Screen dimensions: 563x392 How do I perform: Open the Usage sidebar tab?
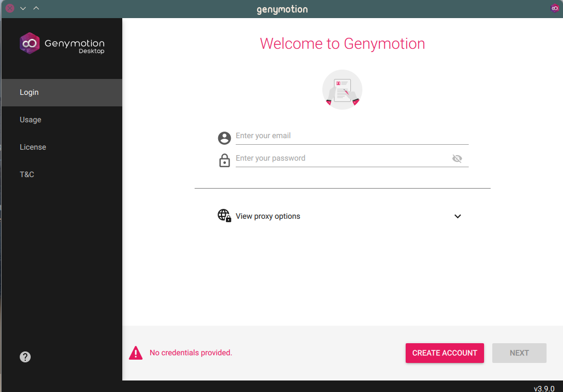click(62, 120)
